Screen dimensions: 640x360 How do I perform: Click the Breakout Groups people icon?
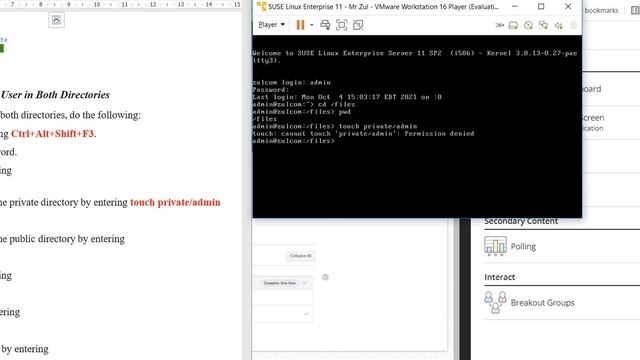click(495, 302)
